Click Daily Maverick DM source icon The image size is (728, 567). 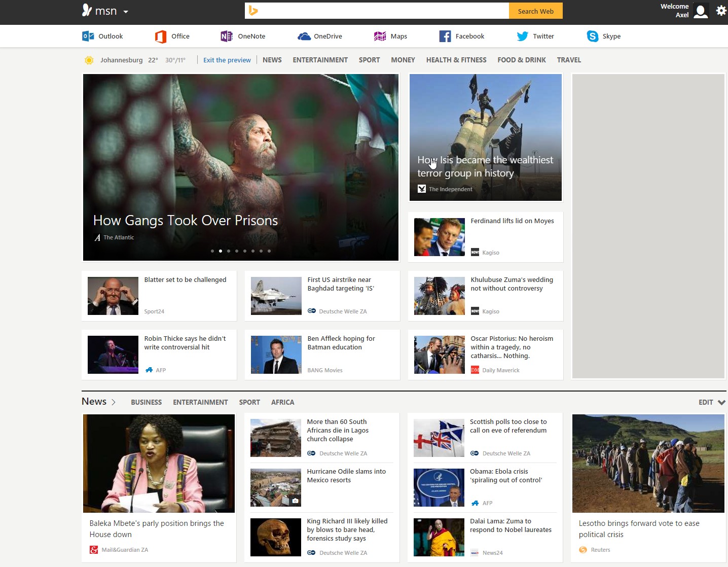(475, 370)
